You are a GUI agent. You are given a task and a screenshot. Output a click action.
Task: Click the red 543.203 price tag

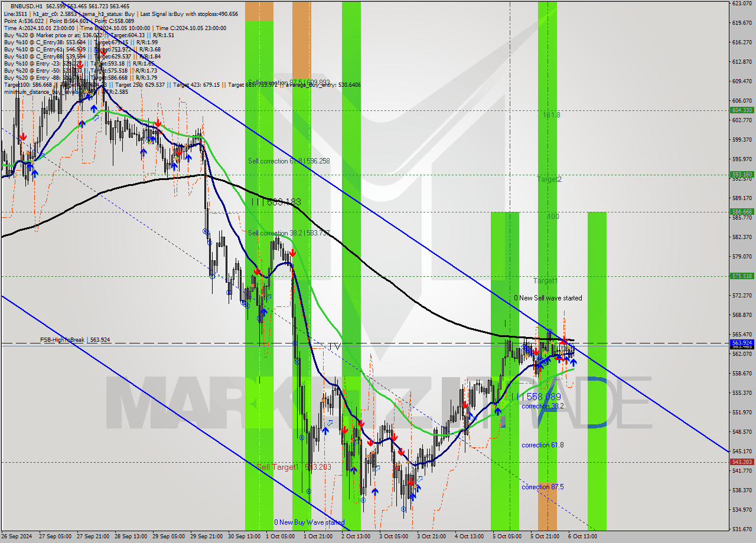(x=742, y=462)
